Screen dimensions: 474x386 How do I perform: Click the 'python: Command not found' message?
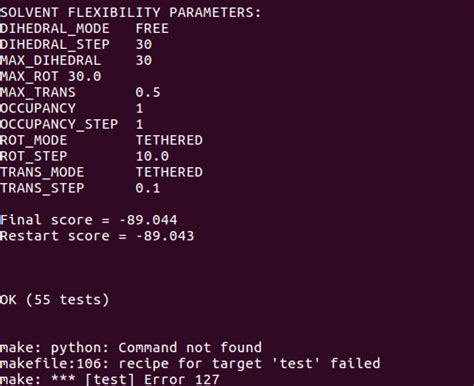[156, 348]
